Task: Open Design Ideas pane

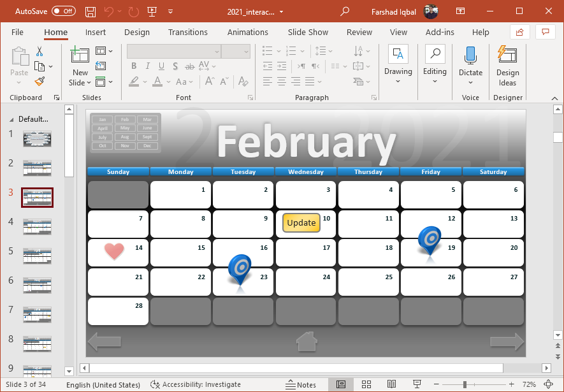Action: click(507, 64)
